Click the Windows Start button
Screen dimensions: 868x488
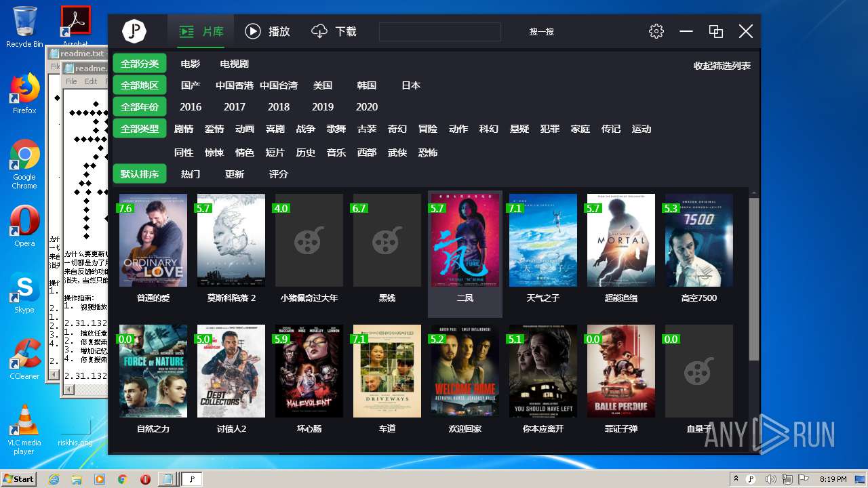tap(19, 479)
